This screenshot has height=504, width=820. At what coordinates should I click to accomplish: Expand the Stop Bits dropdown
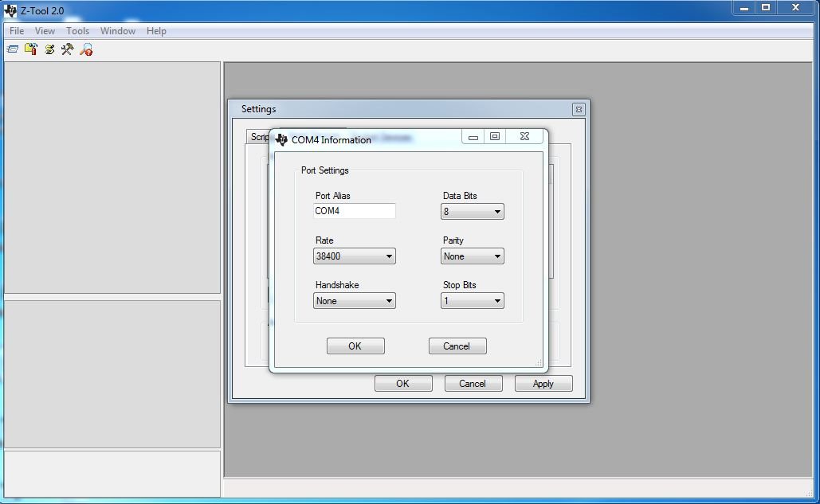(x=473, y=301)
